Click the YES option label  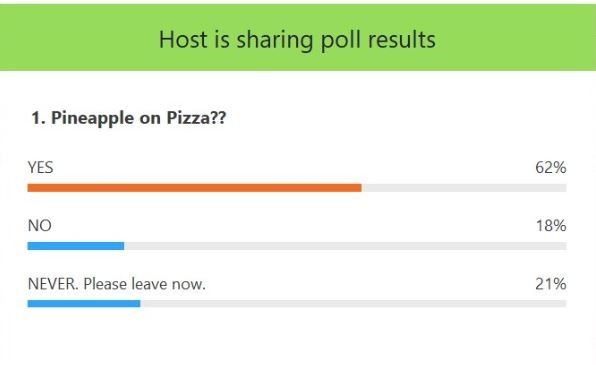tap(40, 167)
